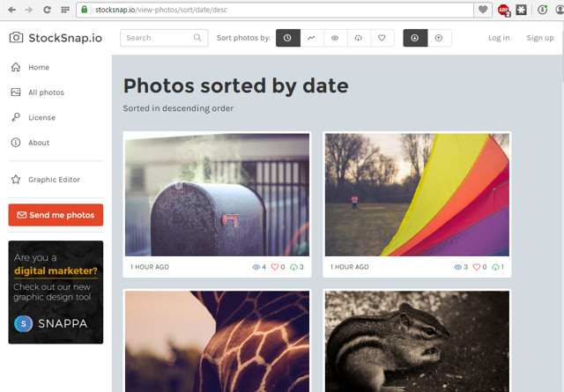Sort photos by downloads cloud icon

(x=359, y=38)
